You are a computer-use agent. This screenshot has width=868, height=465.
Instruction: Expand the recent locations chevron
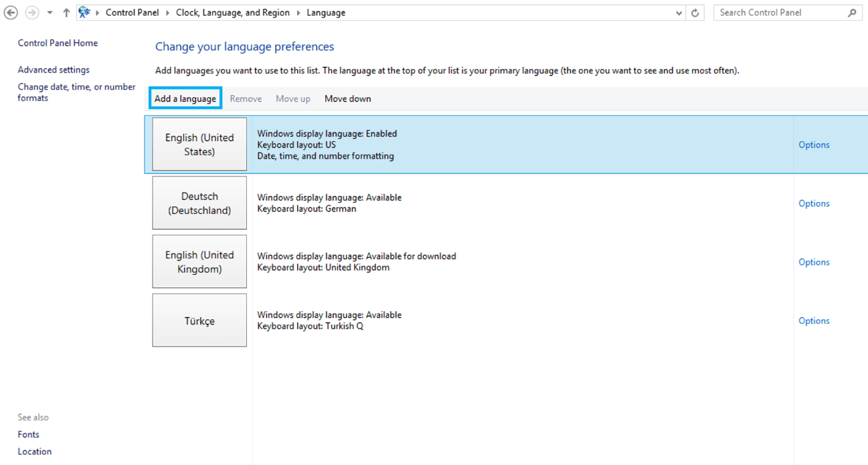coord(48,12)
